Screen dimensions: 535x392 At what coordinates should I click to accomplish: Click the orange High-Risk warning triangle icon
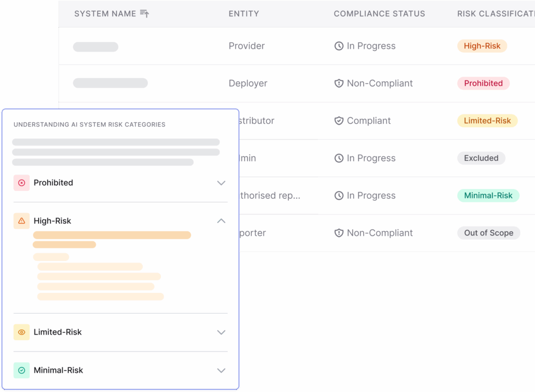[x=21, y=221]
